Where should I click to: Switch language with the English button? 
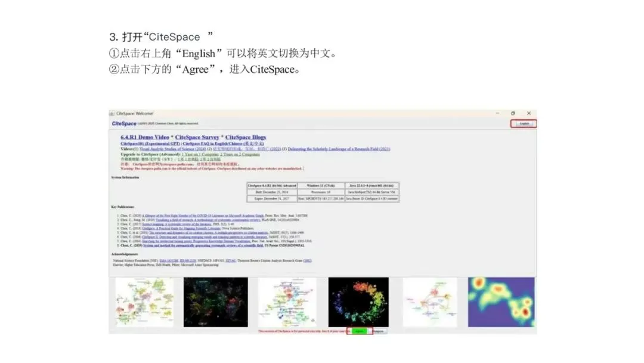524,124
